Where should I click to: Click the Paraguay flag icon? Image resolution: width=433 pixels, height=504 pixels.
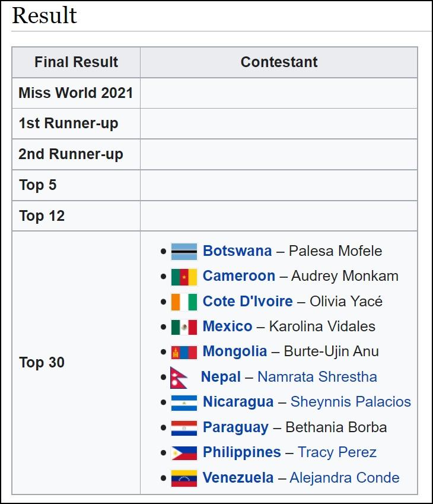(x=184, y=428)
